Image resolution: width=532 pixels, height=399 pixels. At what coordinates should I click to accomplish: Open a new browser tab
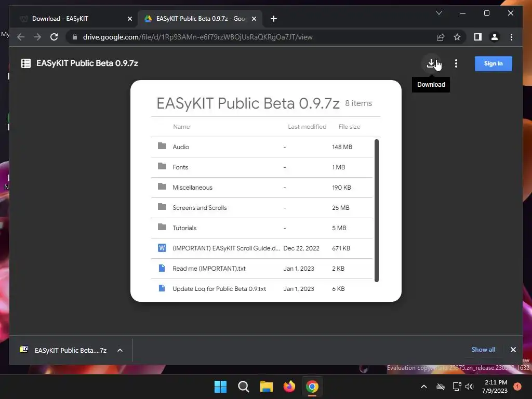[x=273, y=19]
